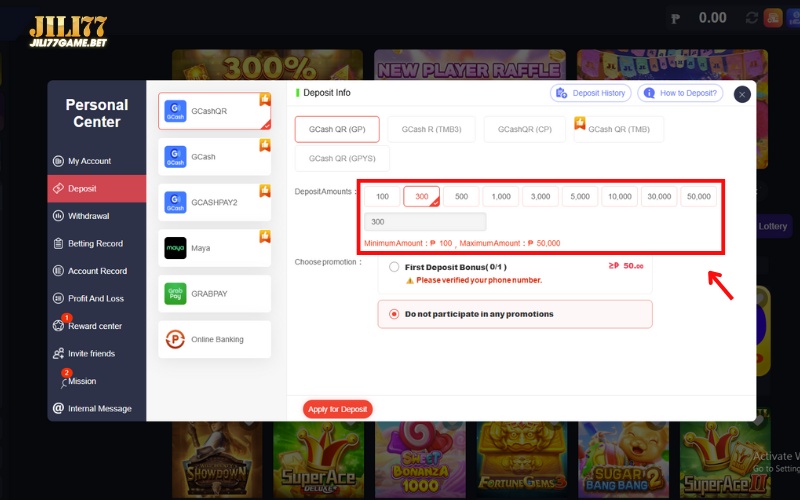Click the GrabPay green logo
800x500 pixels.
click(x=175, y=294)
